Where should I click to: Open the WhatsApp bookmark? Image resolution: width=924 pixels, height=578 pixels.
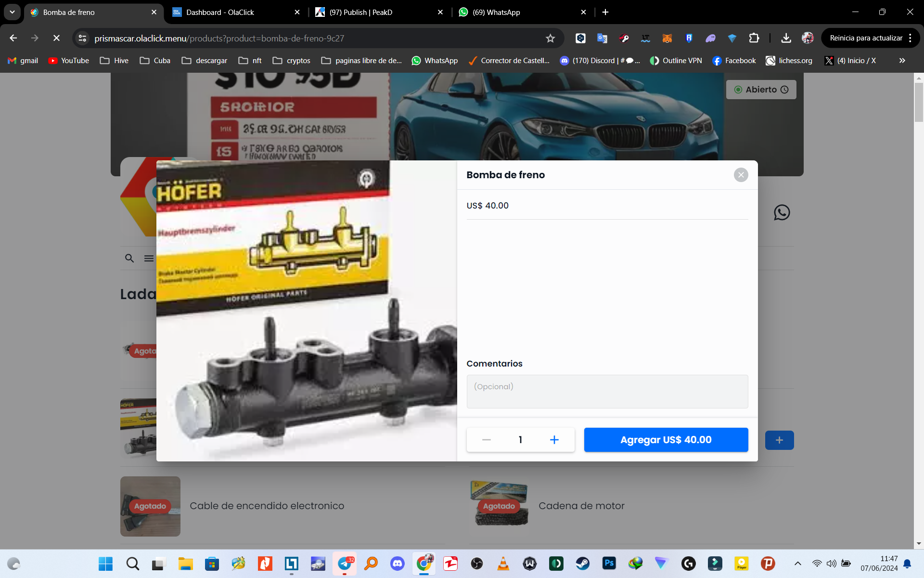435,61
